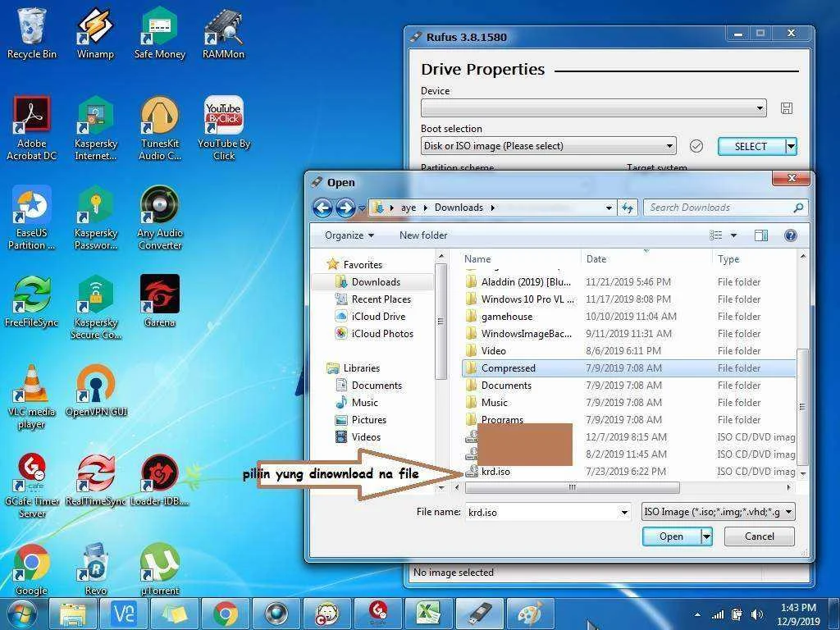Open the Device dropdown in Rufus
The image size is (840, 630).
[594, 108]
